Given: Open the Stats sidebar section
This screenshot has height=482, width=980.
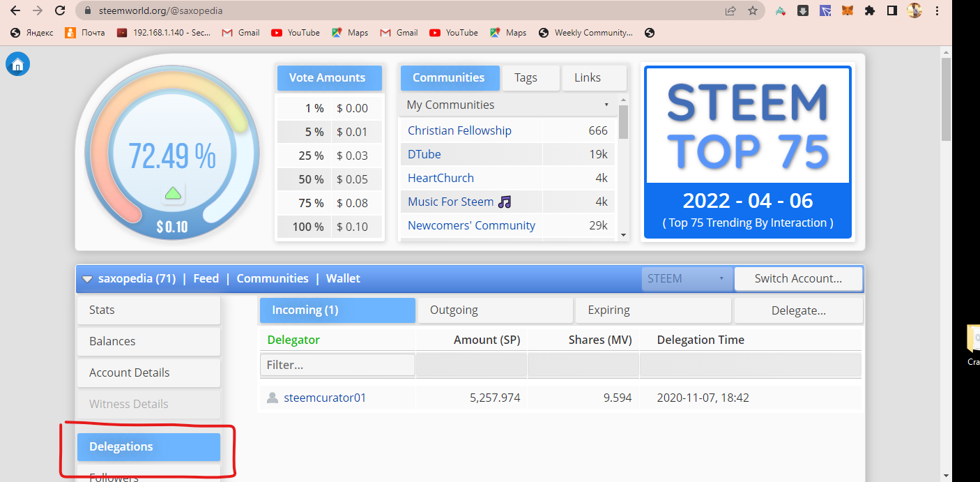Looking at the screenshot, I should click(x=149, y=310).
